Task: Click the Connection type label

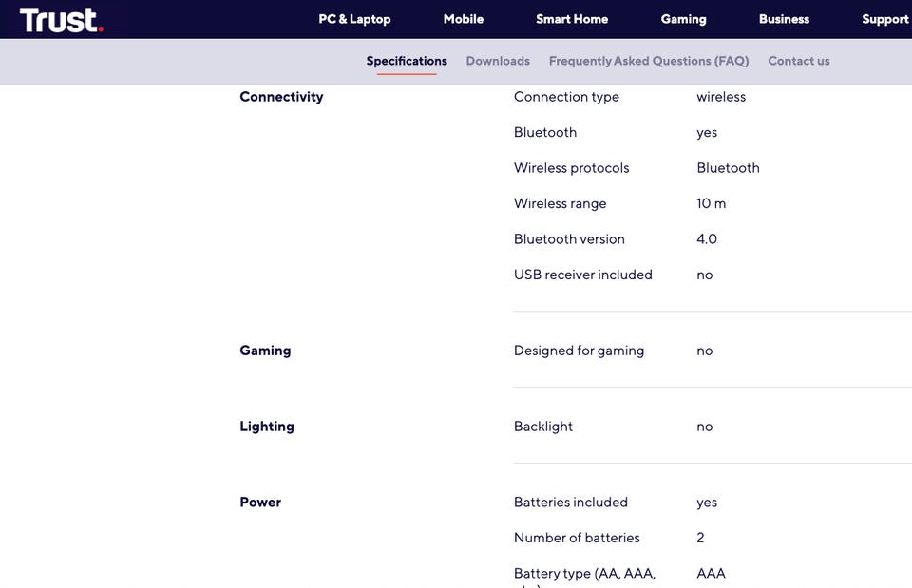Action: (566, 97)
